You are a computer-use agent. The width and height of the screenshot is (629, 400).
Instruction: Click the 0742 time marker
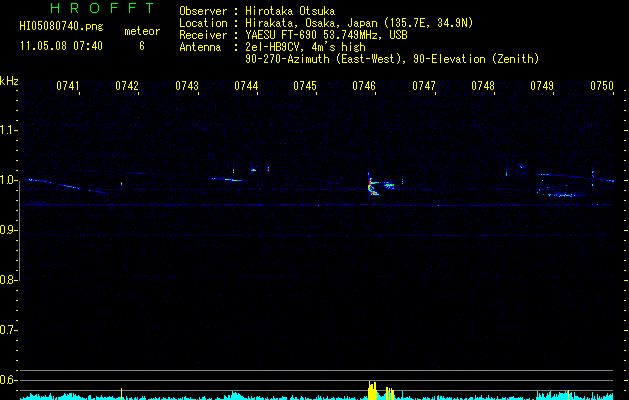point(127,86)
